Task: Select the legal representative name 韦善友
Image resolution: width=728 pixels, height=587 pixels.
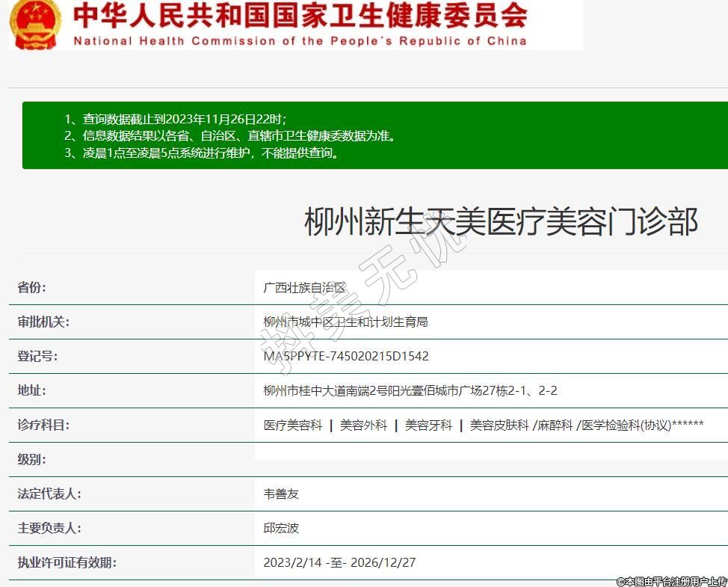Action: coord(281,494)
